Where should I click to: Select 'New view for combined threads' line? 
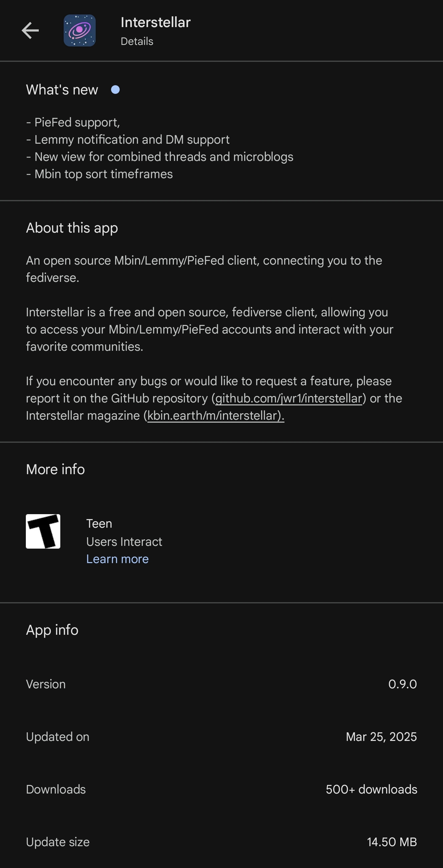pyautogui.click(x=160, y=157)
